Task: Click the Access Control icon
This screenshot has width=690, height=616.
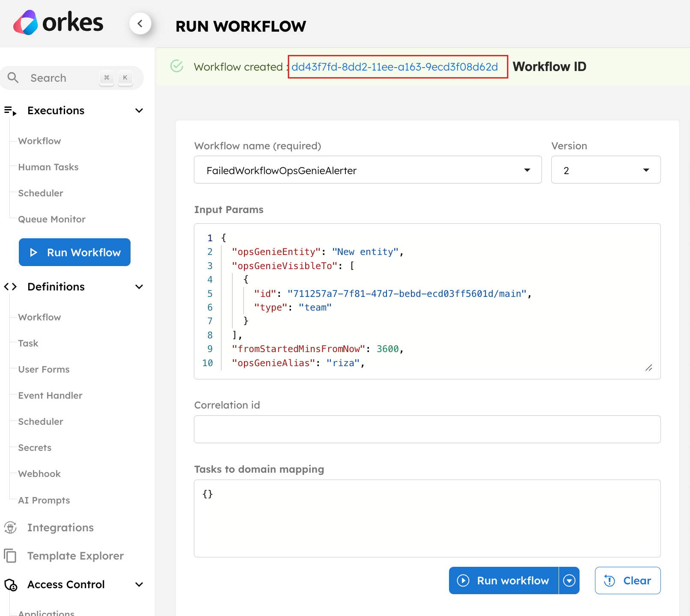Action: (11, 584)
